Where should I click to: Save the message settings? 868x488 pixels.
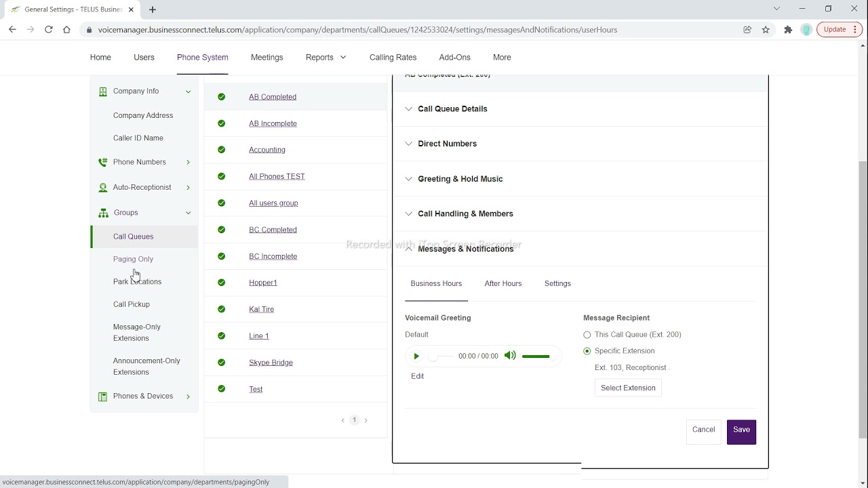[741, 432]
